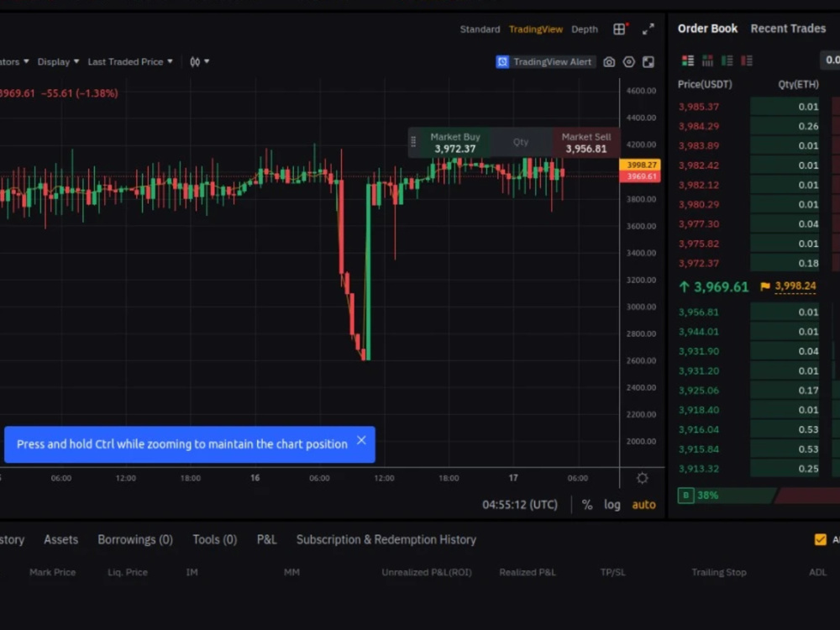Click the Mark Price column header
The height and width of the screenshot is (630, 840).
coord(52,572)
